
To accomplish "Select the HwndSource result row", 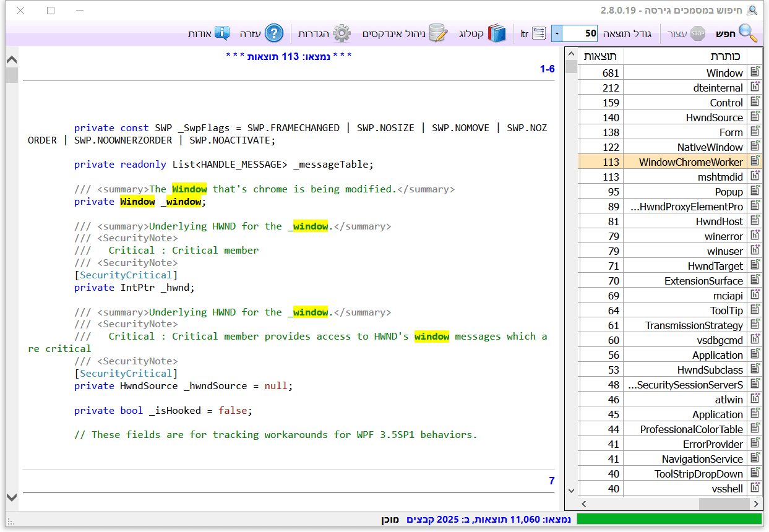I will click(714, 118).
